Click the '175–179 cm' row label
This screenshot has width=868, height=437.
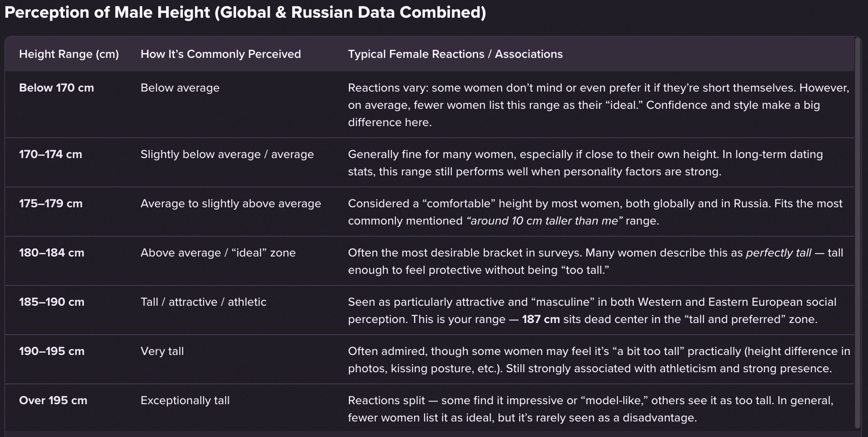coord(51,204)
